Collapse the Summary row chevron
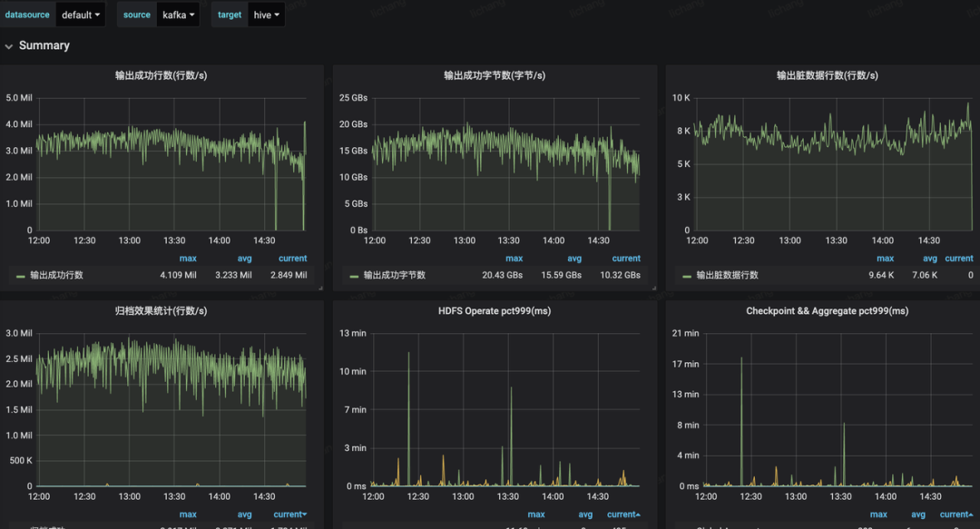The width and height of the screenshot is (980, 529). pyautogui.click(x=9, y=46)
